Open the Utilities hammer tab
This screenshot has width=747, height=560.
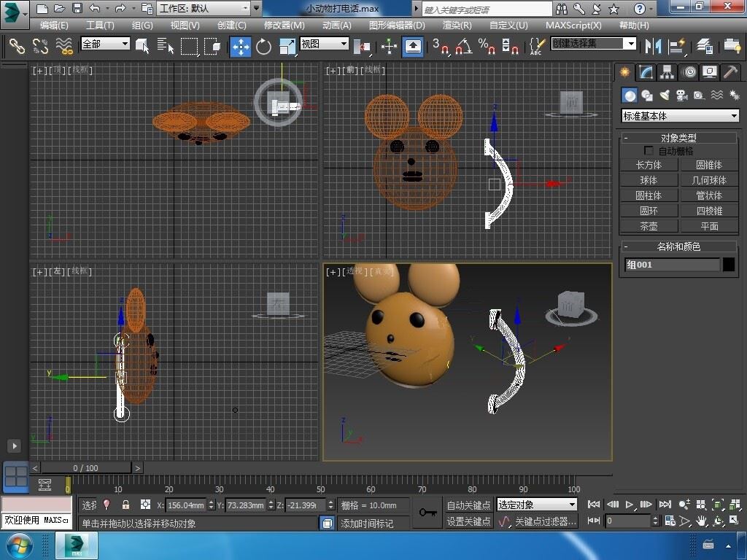[730, 72]
